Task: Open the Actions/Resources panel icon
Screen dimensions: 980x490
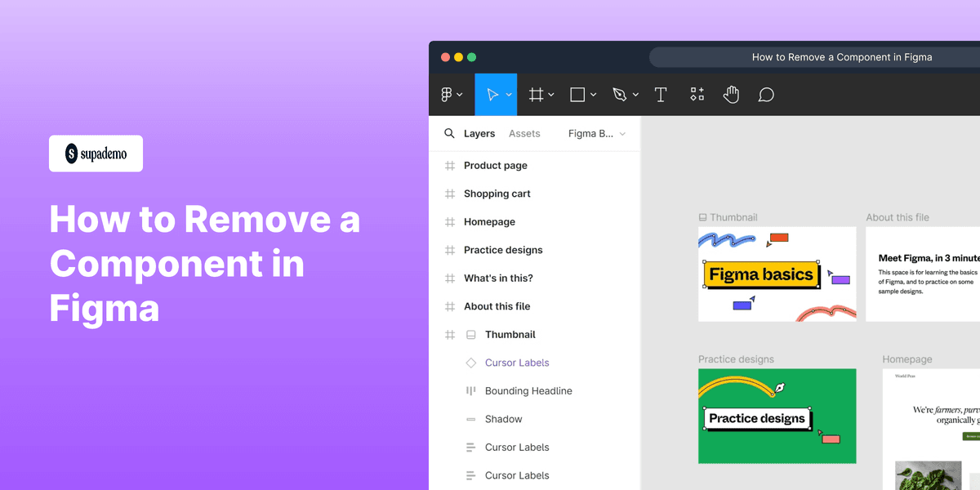Action: click(697, 94)
